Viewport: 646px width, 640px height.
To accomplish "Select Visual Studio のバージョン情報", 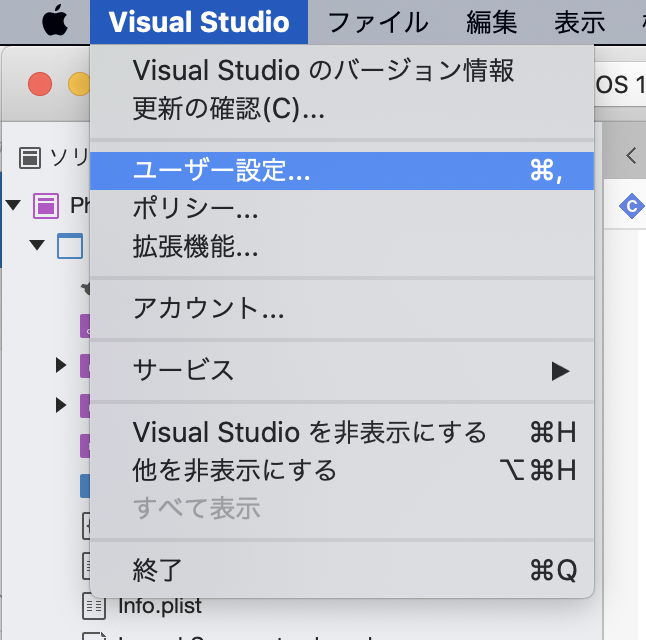I will 342,70.
